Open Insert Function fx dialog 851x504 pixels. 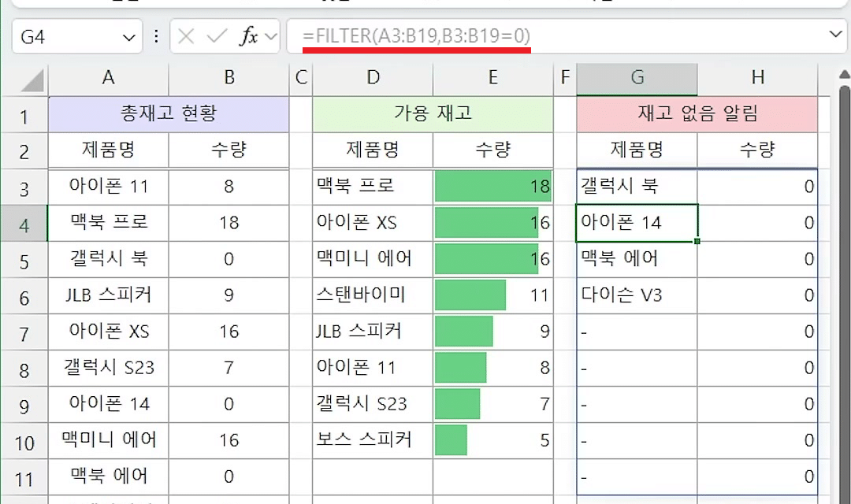point(249,37)
